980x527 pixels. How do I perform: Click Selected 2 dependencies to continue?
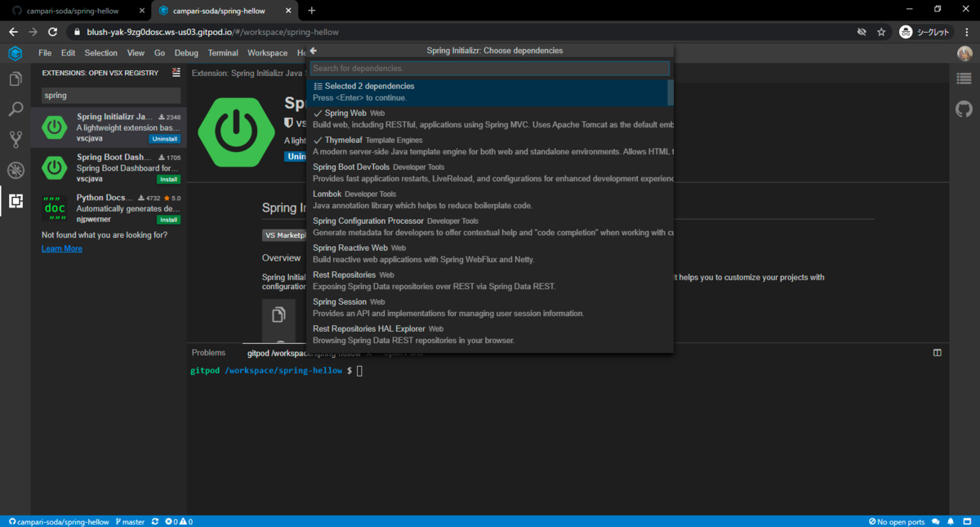[x=488, y=92]
